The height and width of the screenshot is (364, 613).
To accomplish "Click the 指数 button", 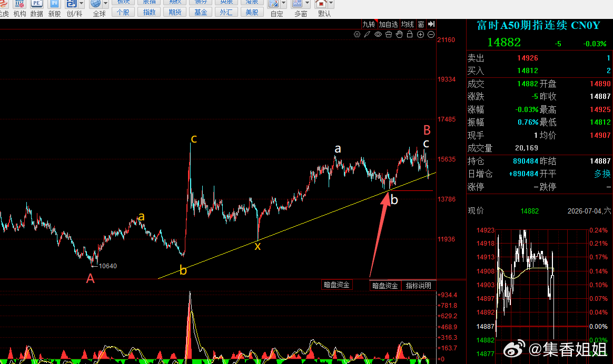I will tap(149, 13).
